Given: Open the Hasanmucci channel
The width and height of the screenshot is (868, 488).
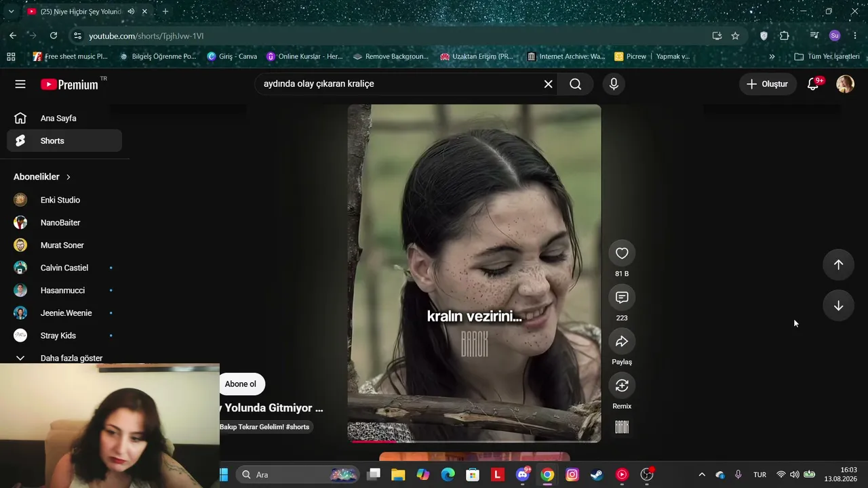Looking at the screenshot, I should click(x=64, y=290).
